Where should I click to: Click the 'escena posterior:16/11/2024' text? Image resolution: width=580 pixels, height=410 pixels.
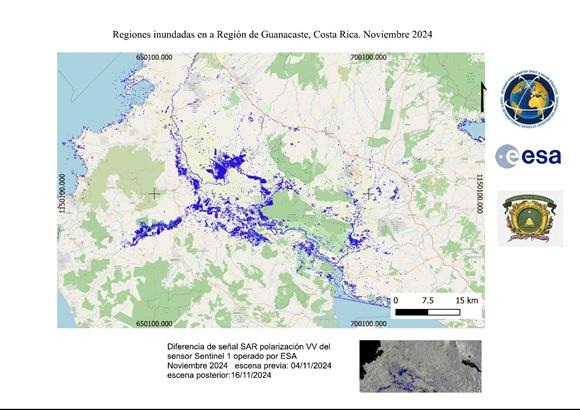pos(219,375)
